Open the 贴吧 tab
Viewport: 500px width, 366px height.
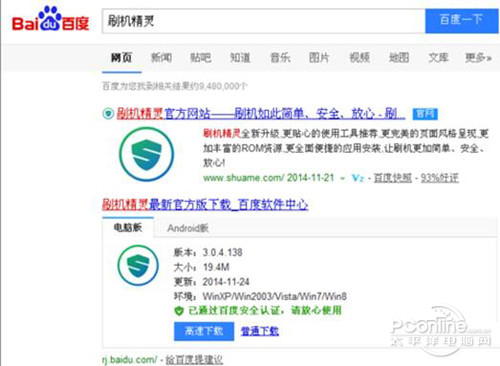click(x=201, y=58)
